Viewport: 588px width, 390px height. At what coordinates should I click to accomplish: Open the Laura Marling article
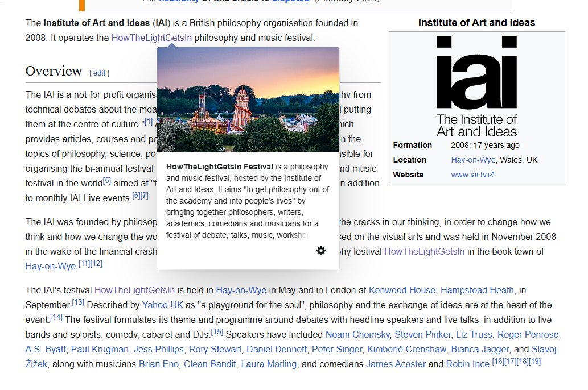(269, 364)
